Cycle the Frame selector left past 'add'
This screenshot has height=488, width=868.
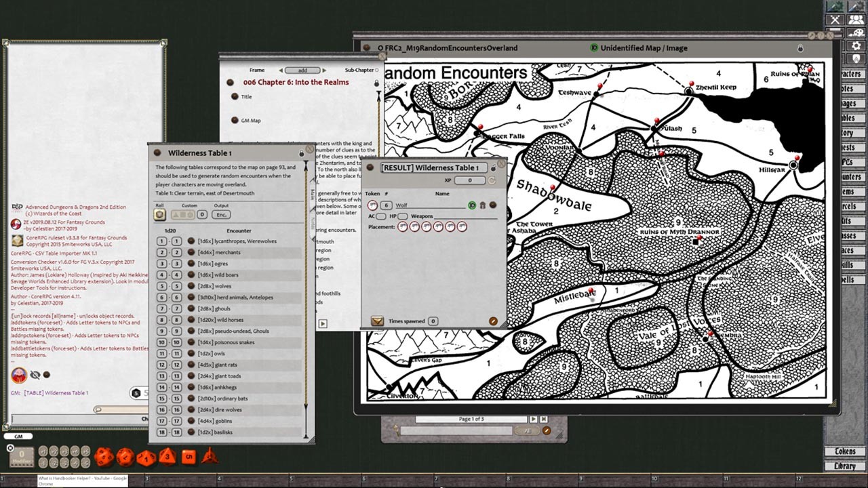pyautogui.click(x=280, y=70)
